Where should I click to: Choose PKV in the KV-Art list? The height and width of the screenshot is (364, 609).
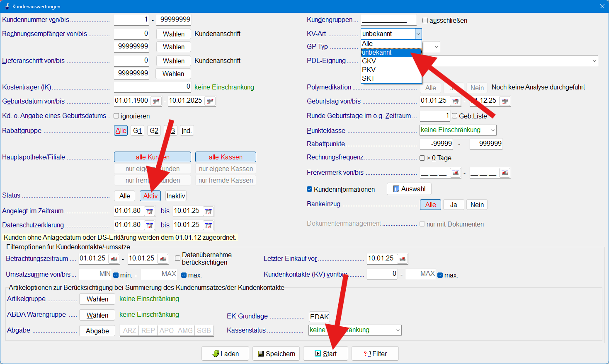[369, 70]
